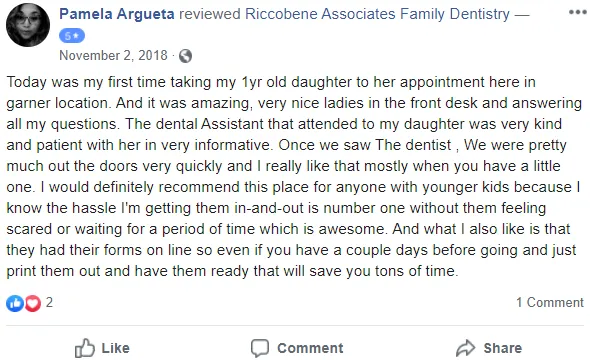
Task: Click the review's last line about forms
Action: (232, 271)
